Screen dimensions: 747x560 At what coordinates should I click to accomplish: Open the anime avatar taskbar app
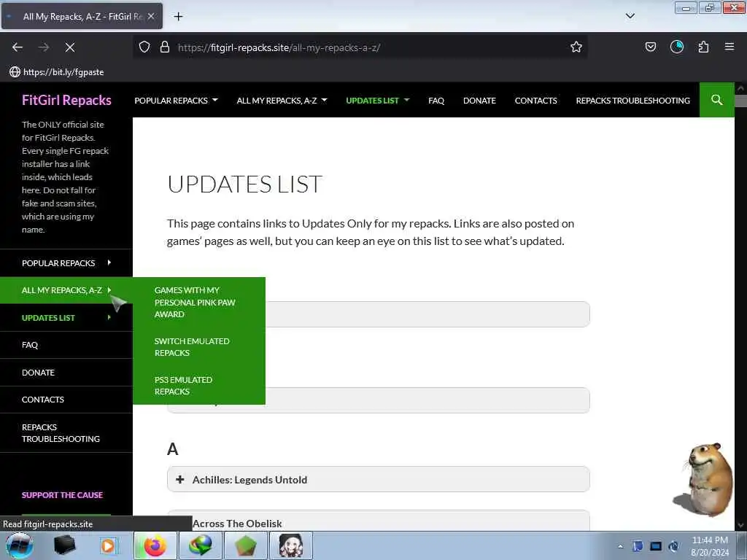290,545
